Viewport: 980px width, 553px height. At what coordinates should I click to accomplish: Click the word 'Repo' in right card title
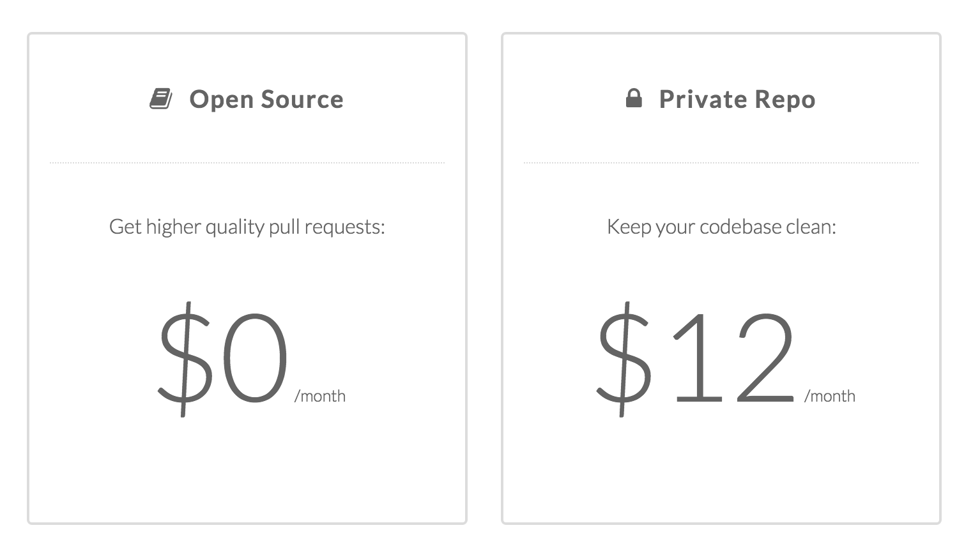pyautogui.click(x=785, y=100)
